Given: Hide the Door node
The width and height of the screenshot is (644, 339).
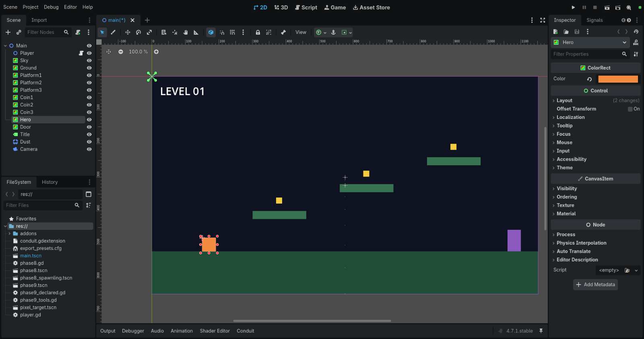Looking at the screenshot, I should tap(89, 127).
